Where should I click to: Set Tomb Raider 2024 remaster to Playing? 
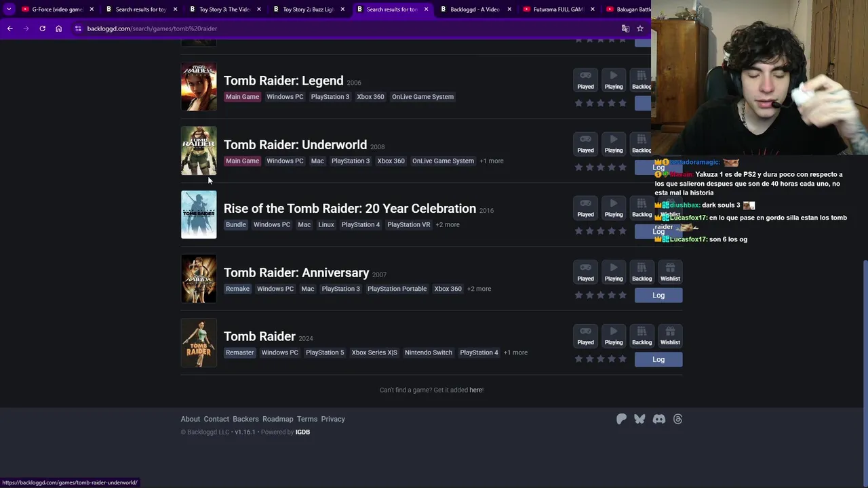[613, 335]
